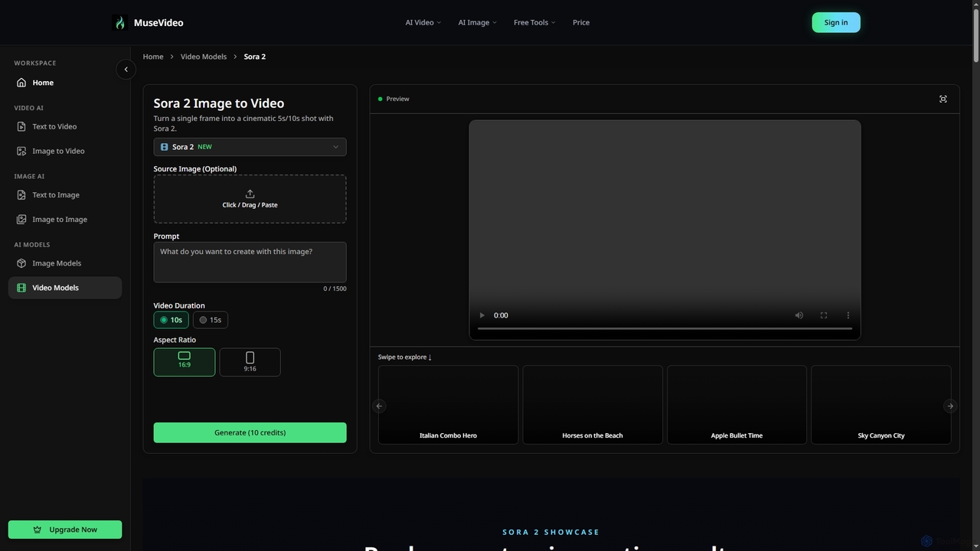Choose the 9:16 aspect ratio
980x551 pixels.
click(x=250, y=362)
